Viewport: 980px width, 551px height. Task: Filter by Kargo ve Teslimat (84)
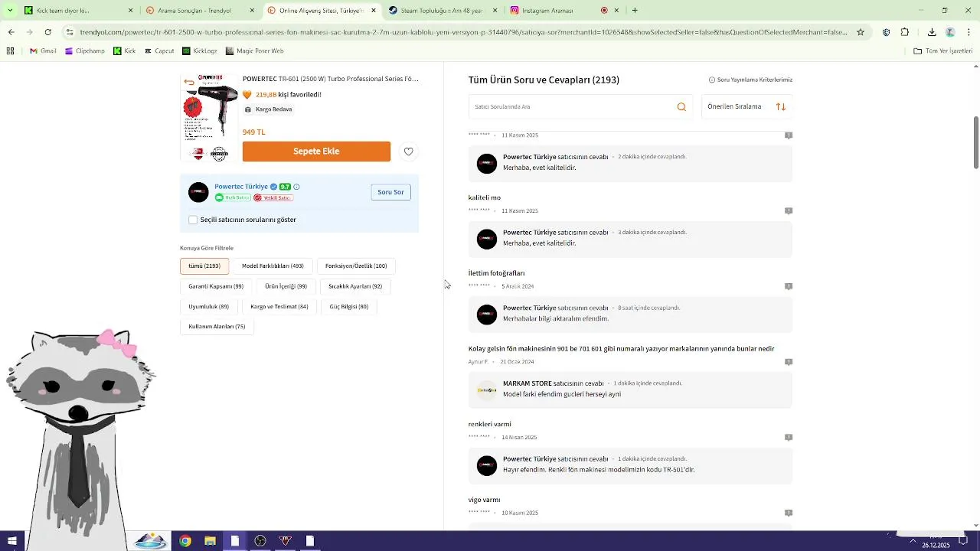pos(279,307)
